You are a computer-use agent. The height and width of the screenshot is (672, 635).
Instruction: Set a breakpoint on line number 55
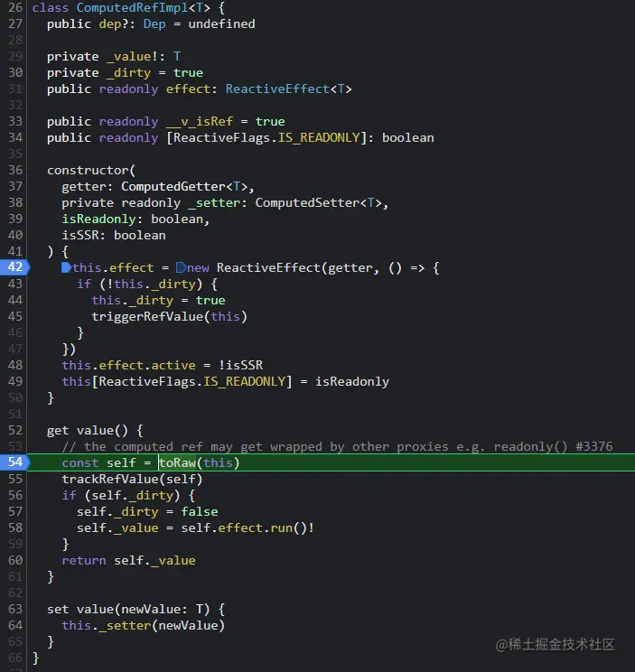15,479
